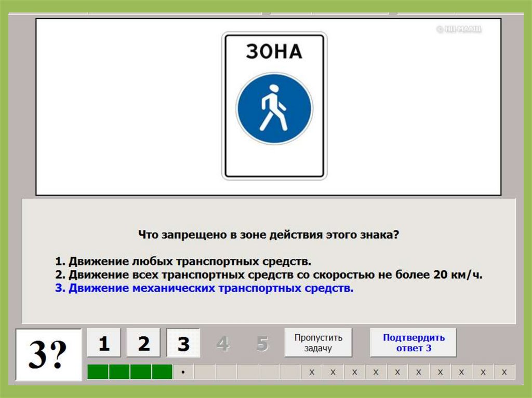Click the greyed-out answer button 4

point(223,343)
